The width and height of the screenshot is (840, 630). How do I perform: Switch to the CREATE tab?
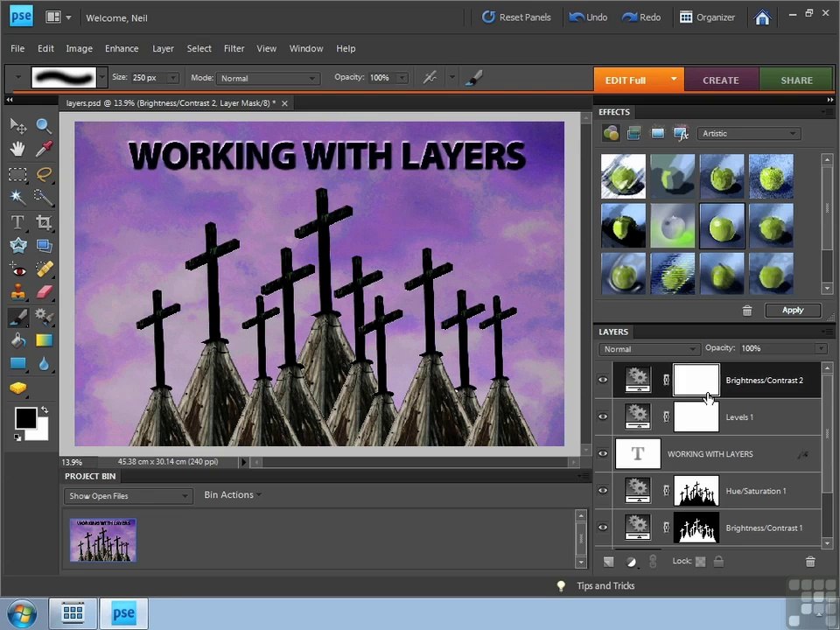(720, 80)
